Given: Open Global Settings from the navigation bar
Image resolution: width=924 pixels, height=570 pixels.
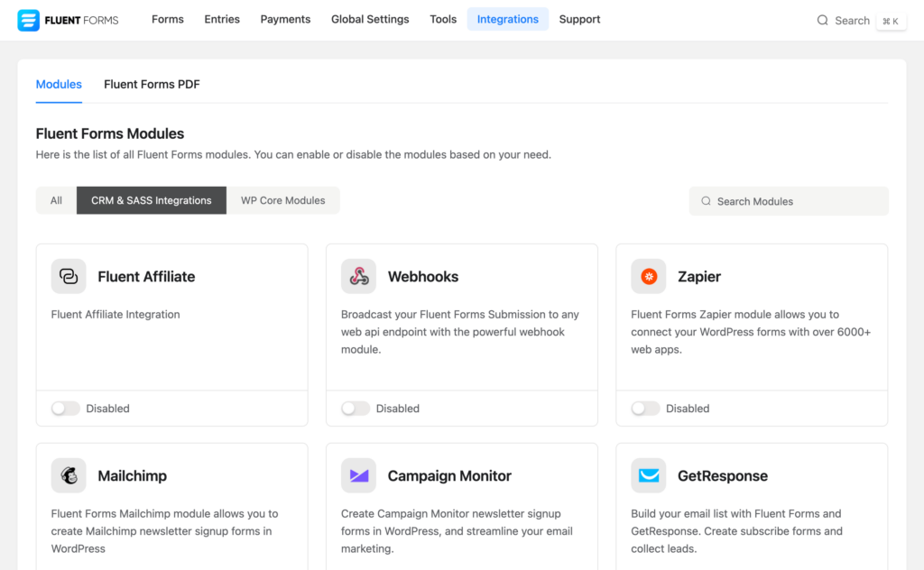Looking at the screenshot, I should (x=370, y=19).
